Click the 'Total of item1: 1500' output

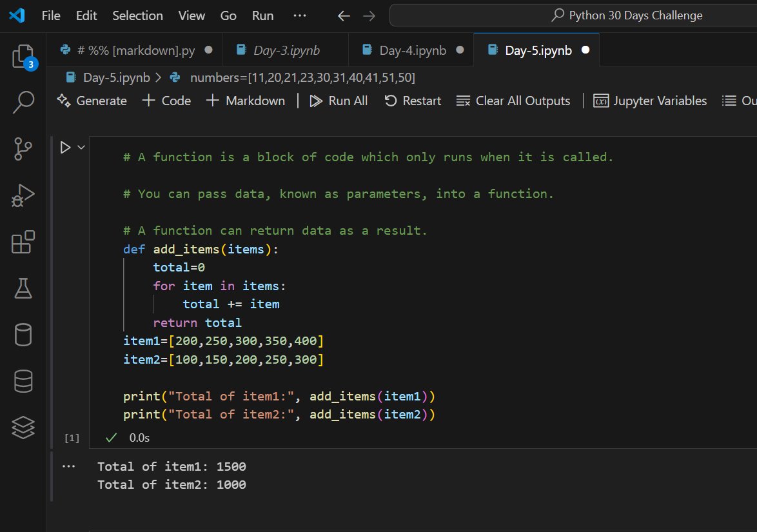pos(172,466)
